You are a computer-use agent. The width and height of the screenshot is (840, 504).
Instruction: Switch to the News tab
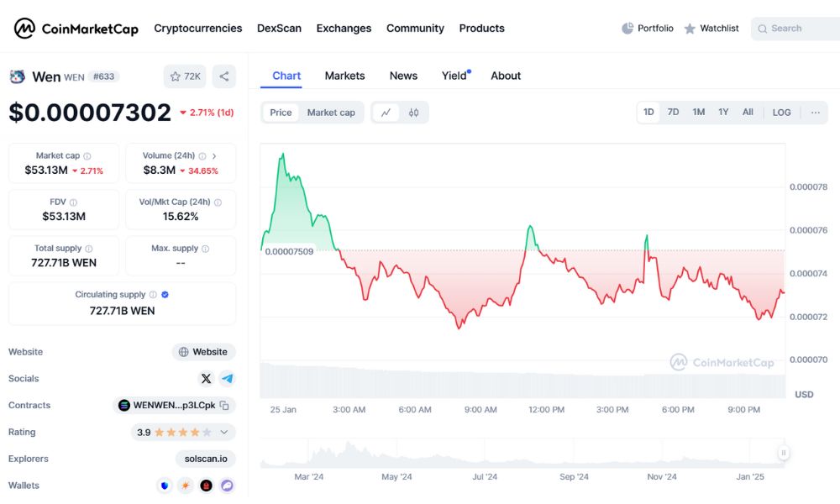(403, 76)
